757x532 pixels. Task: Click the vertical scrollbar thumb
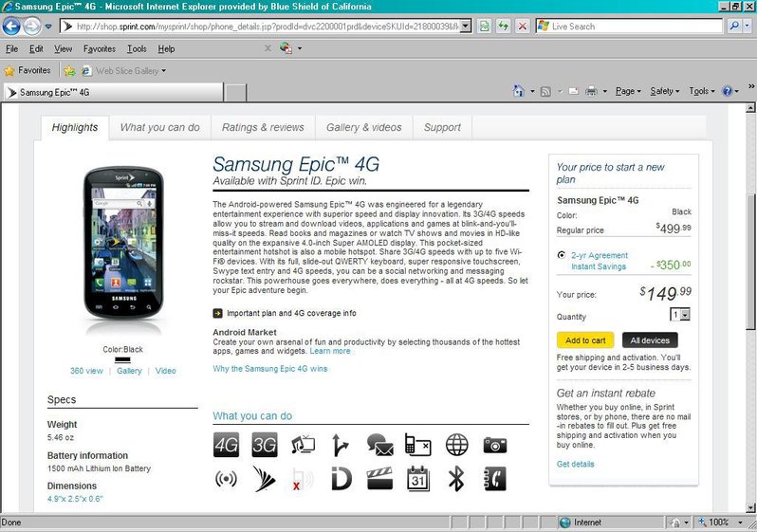point(750,261)
